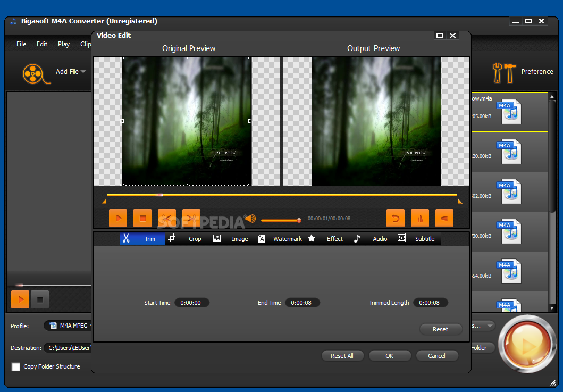The height and width of the screenshot is (392, 563).
Task: Click the M4A profile file icon
Action: pos(53,326)
